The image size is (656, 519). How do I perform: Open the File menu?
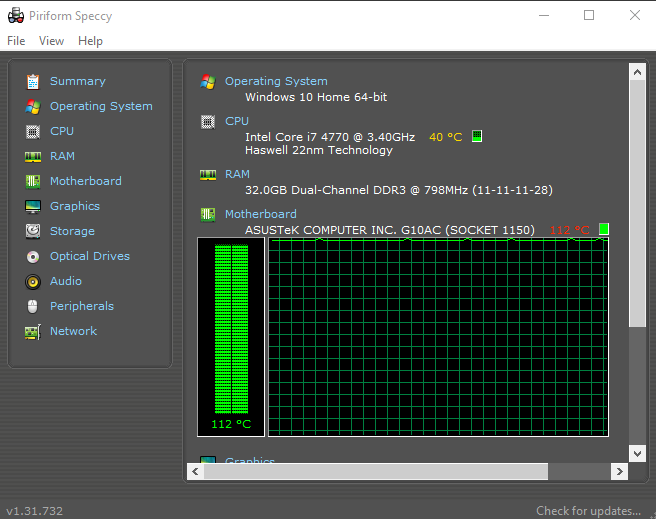tap(16, 41)
